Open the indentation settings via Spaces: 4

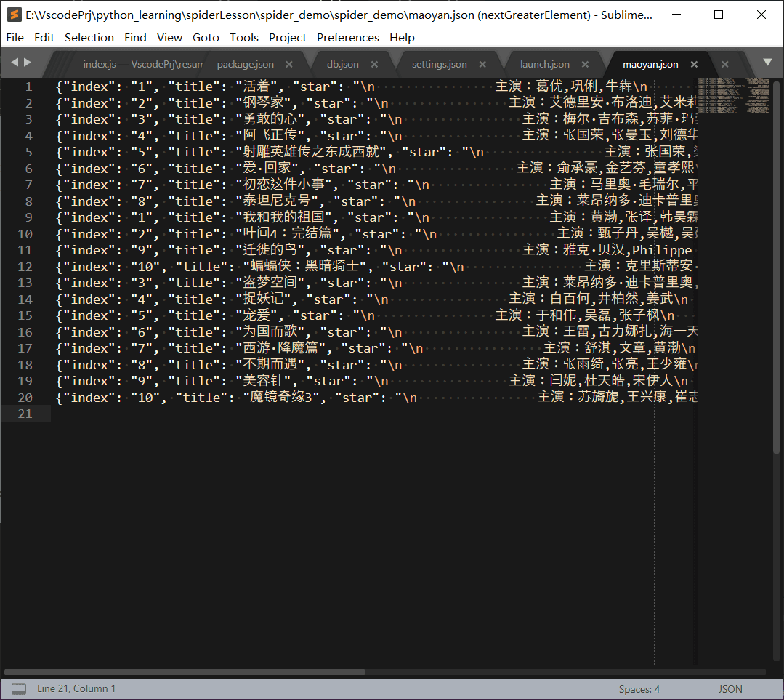[639, 688]
